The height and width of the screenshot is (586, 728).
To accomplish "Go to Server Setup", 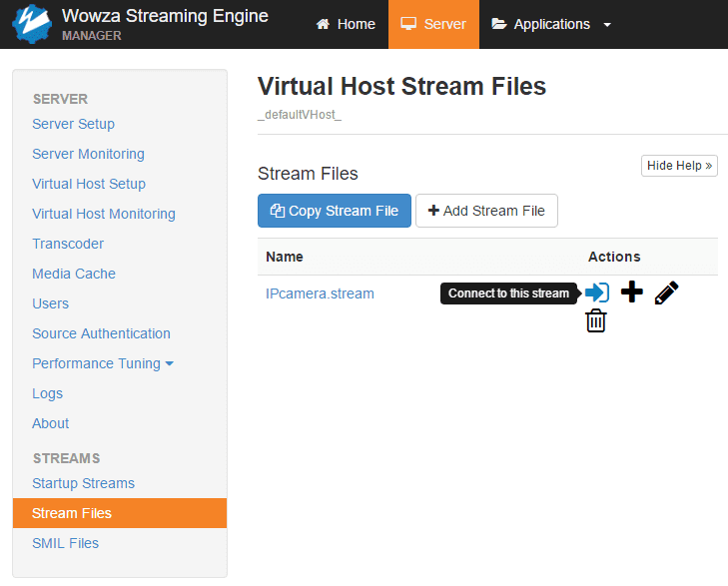I will [73, 124].
